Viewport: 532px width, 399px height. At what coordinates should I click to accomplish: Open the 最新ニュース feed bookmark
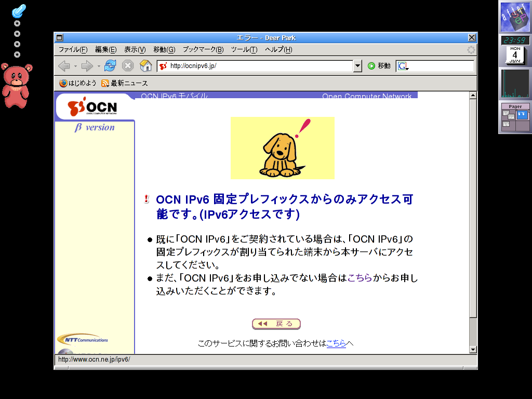[x=125, y=83]
